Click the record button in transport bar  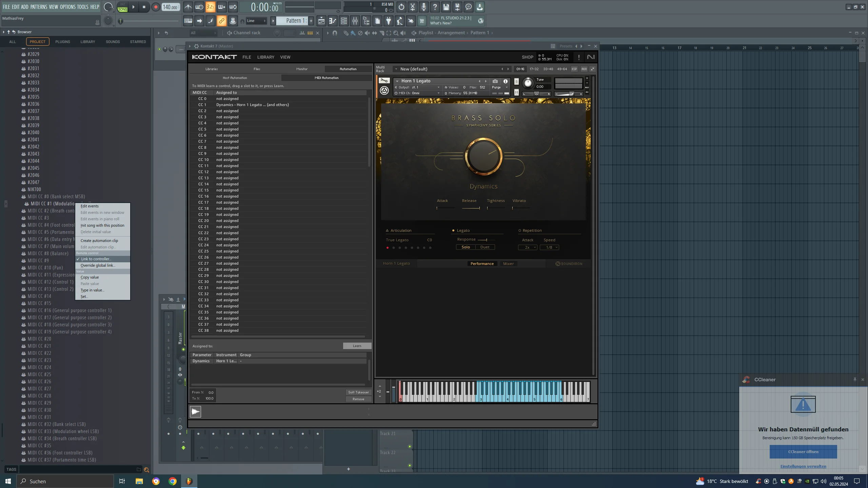(x=155, y=7)
